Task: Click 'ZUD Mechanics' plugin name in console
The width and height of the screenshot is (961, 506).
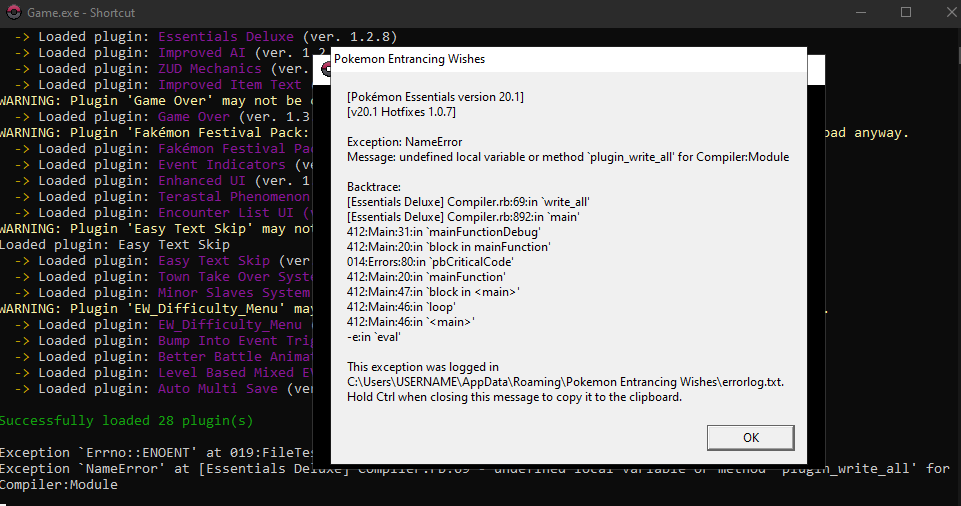Action: 210,69
